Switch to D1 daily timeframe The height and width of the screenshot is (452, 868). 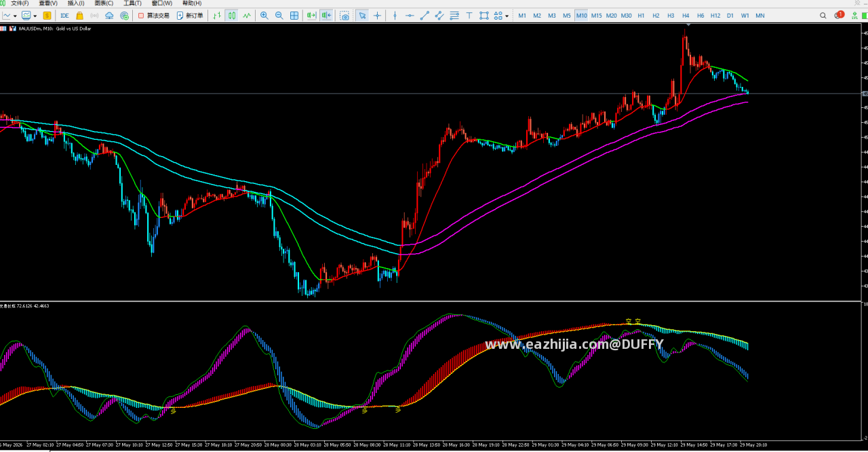(730, 16)
